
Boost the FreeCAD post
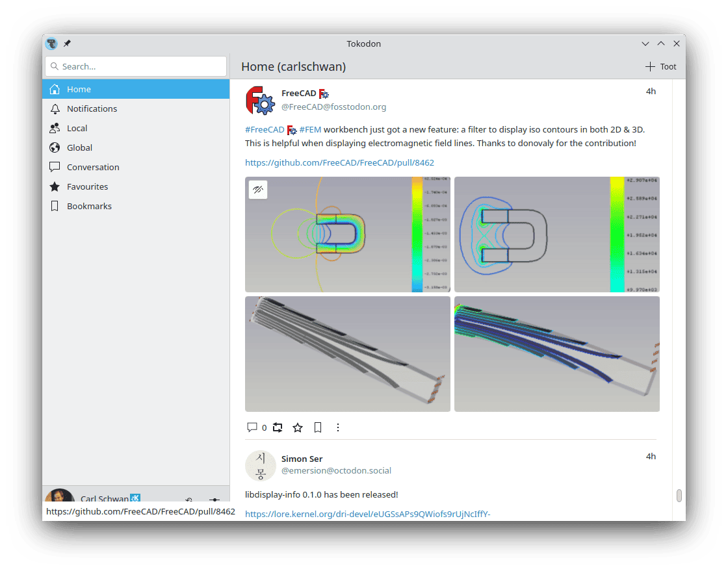(x=278, y=427)
